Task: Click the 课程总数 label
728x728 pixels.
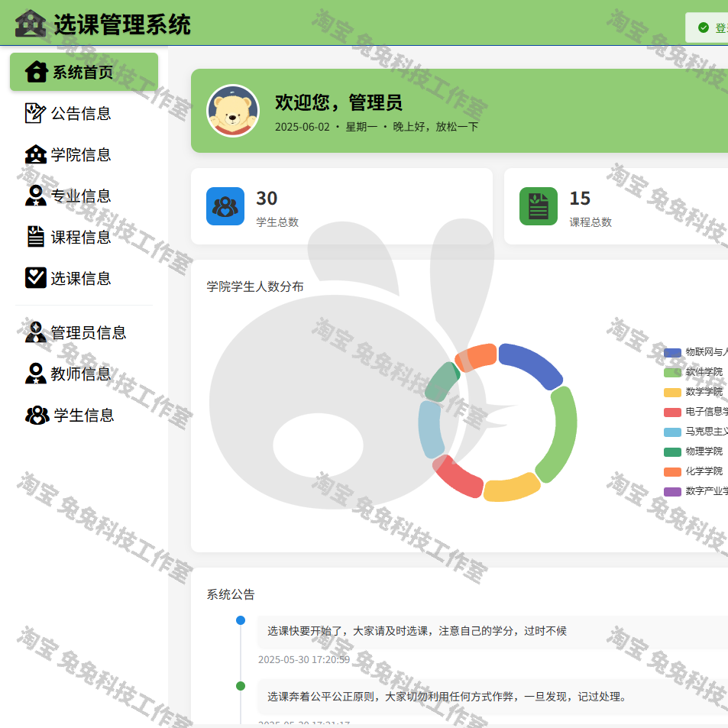Action: tap(590, 222)
